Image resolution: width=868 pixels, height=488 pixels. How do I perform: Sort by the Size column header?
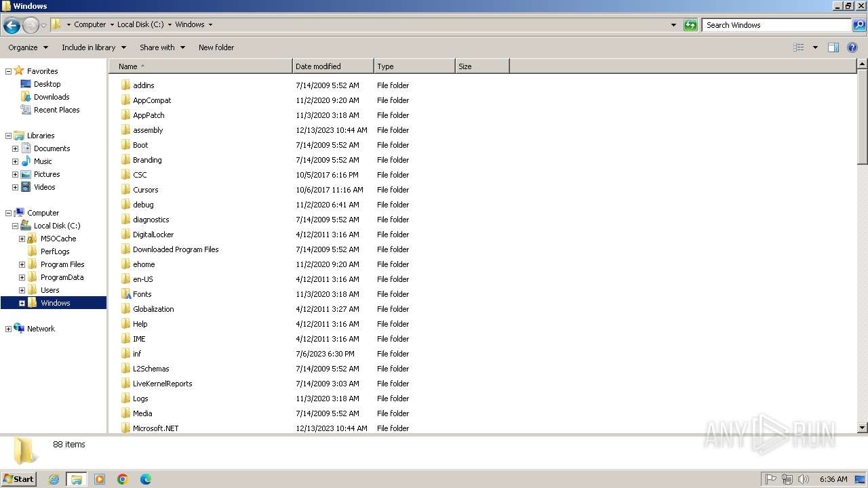(x=482, y=66)
